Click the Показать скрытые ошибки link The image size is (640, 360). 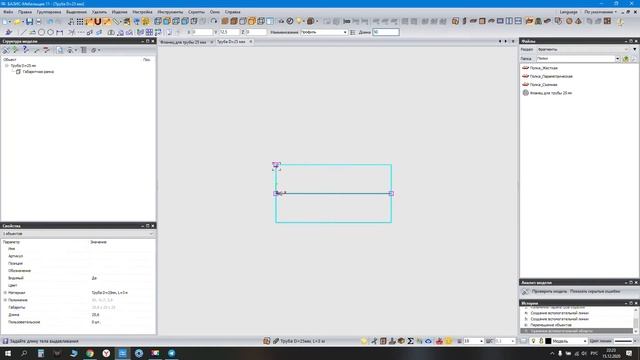(595, 291)
